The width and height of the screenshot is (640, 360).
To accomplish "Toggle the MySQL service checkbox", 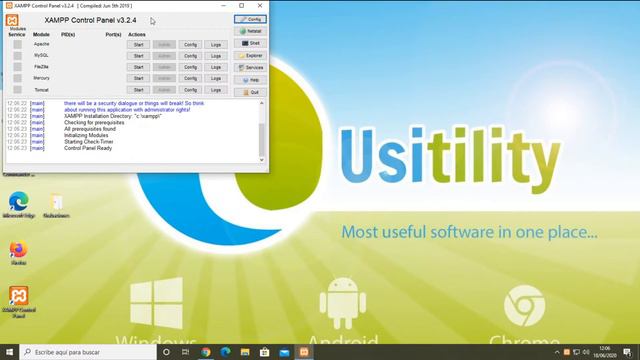I will coord(17,56).
